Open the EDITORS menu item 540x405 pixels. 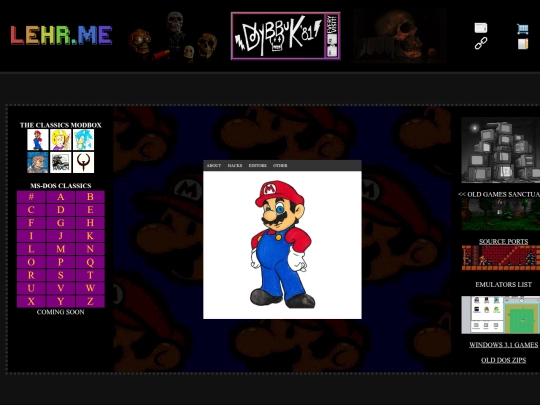point(258,166)
